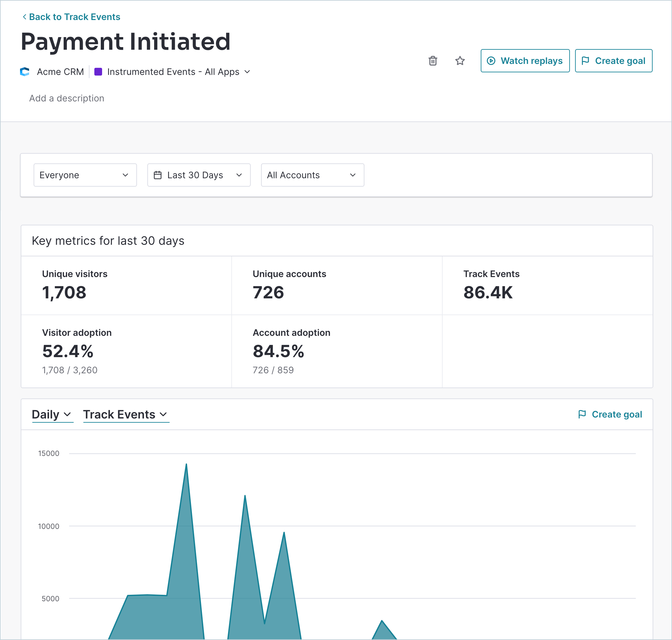
Task: Click flag icon in header Create goal button
Action: tap(585, 61)
